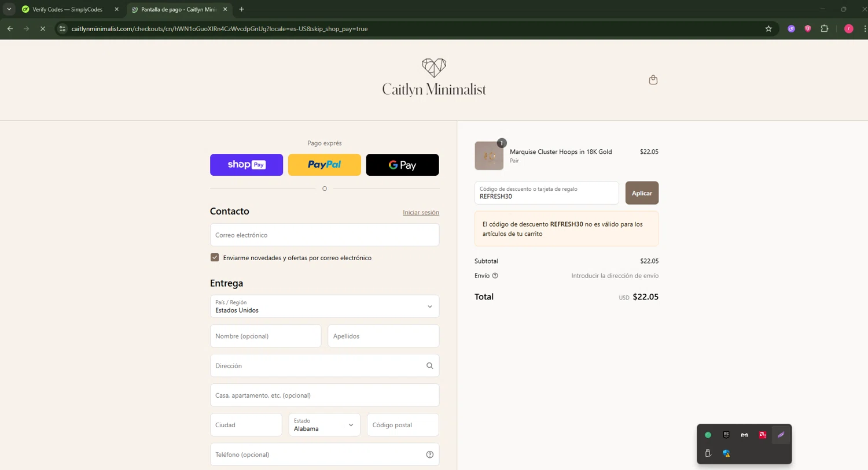Open Epic Games tray icon
The width and height of the screenshot is (868, 470).
[726, 435]
